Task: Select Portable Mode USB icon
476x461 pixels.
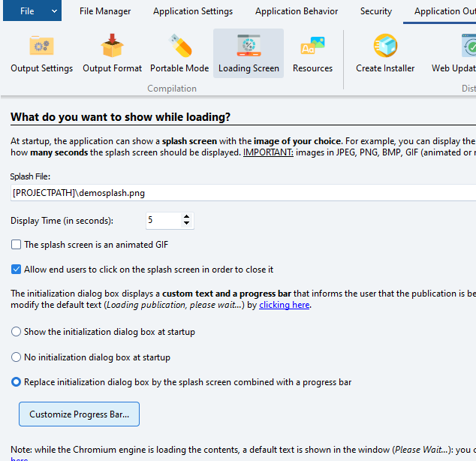Action: tap(179, 46)
